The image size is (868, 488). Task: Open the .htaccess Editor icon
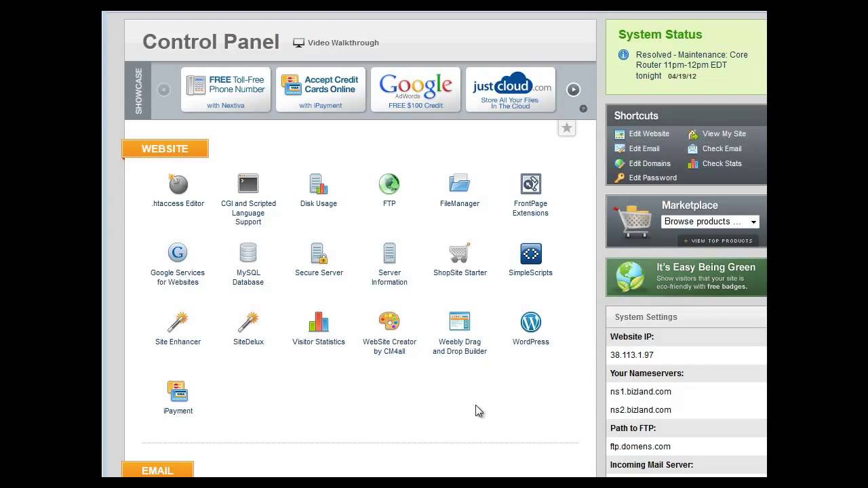click(178, 184)
